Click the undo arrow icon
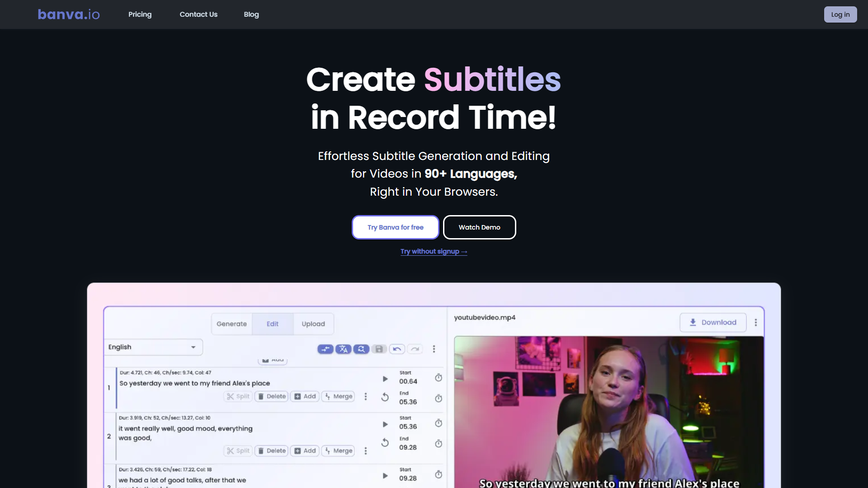Image resolution: width=868 pixels, height=488 pixels. coord(397,349)
